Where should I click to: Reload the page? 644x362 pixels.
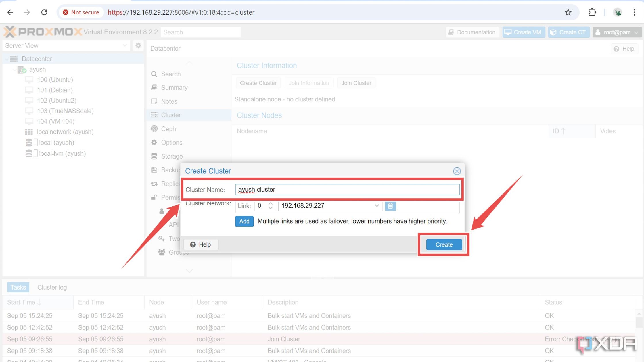[x=44, y=12]
